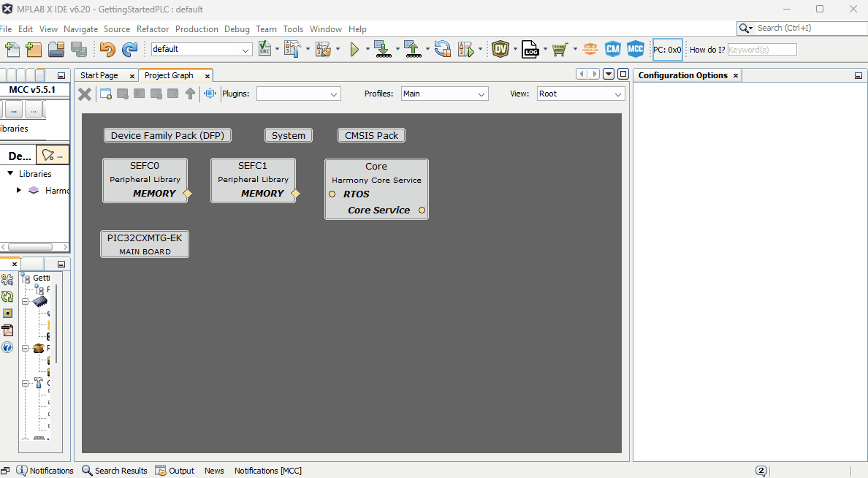Collapse the Libraries tree node
The width and height of the screenshot is (868, 478).
10,173
